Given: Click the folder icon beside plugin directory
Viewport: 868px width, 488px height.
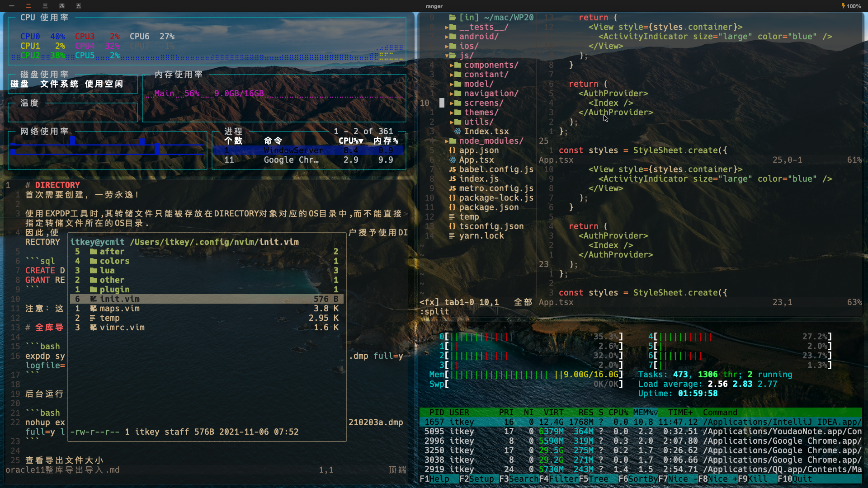Looking at the screenshot, I should pos(93,290).
